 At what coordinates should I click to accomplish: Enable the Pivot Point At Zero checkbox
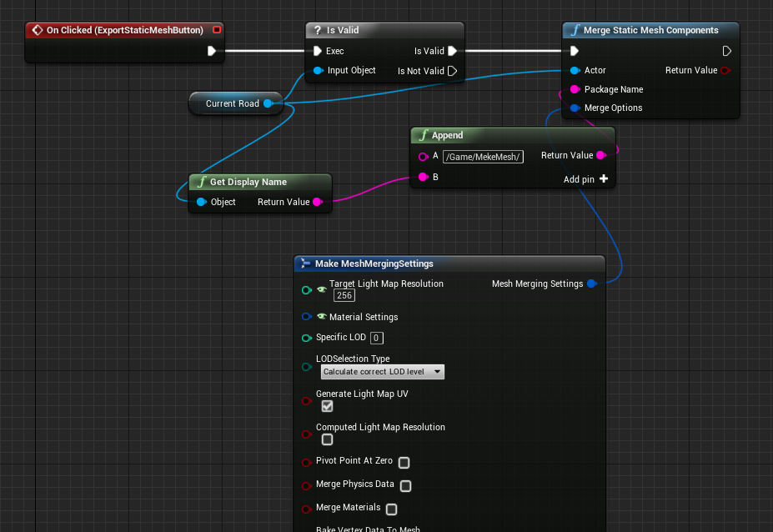(x=404, y=462)
